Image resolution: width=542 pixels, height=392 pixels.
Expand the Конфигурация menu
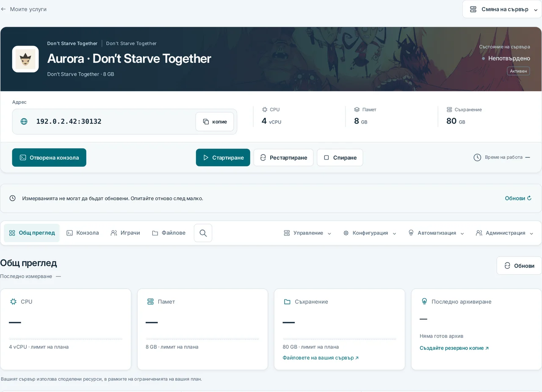tap(370, 233)
